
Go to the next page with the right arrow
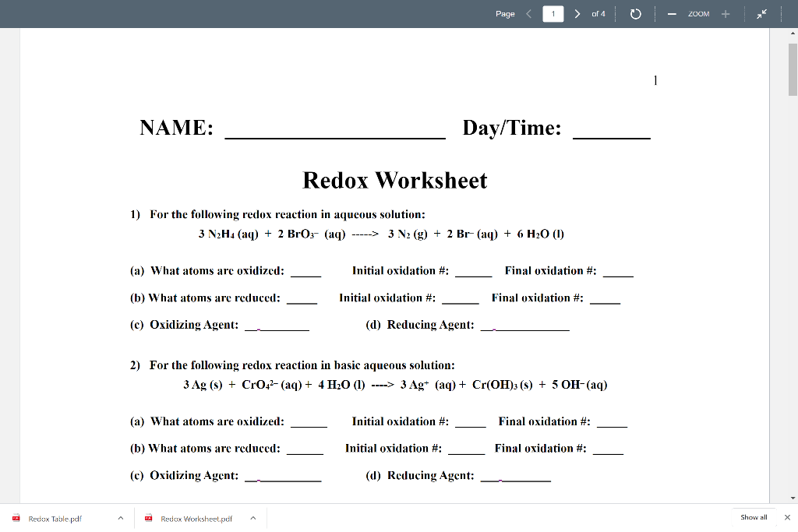point(577,13)
